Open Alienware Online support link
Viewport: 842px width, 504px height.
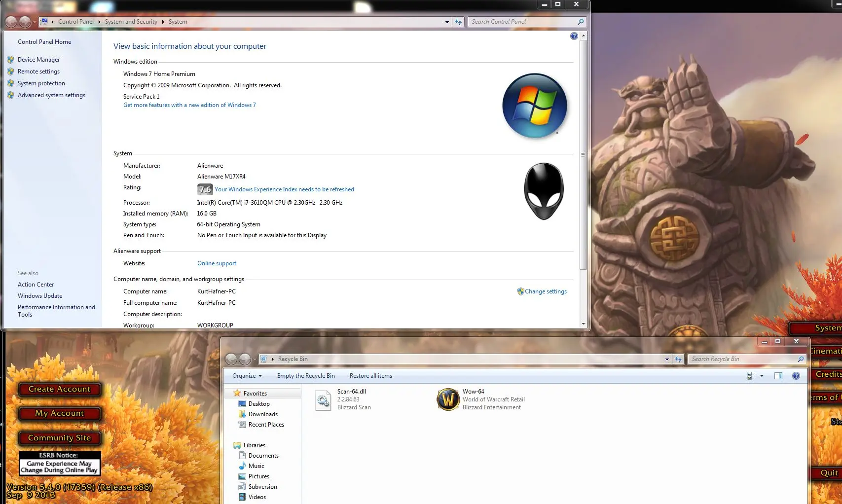click(217, 263)
